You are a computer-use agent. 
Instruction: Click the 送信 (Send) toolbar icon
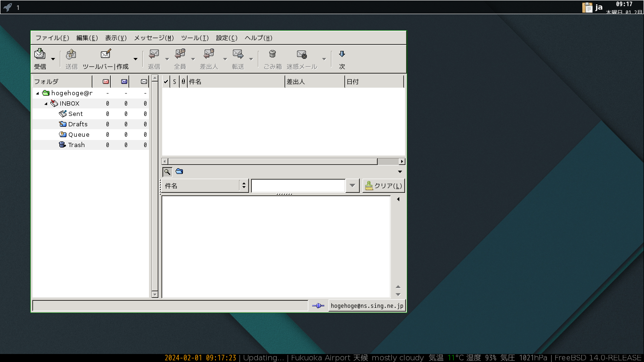(71, 54)
